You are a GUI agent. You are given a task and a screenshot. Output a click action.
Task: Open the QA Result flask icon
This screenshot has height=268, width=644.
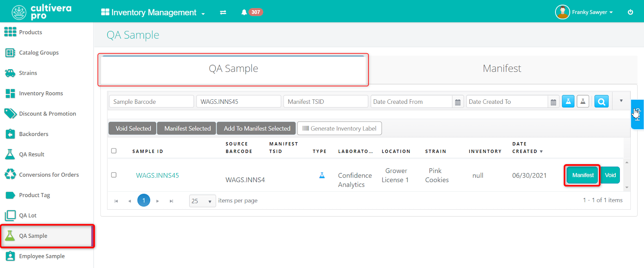point(10,154)
